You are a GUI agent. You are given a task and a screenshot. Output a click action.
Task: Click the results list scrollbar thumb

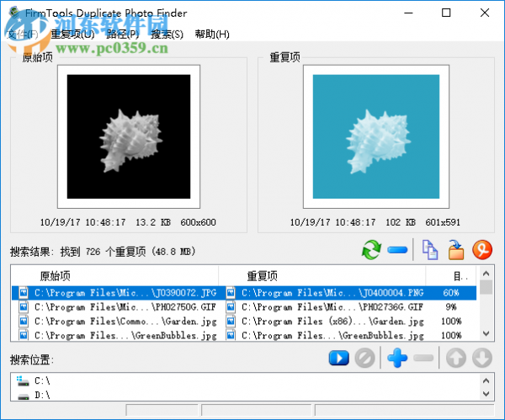(x=486, y=287)
